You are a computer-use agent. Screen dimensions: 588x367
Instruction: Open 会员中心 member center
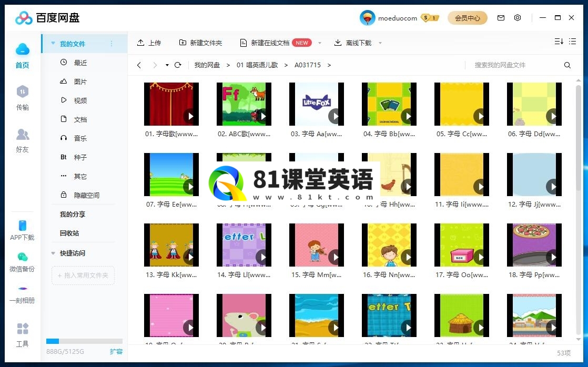467,18
